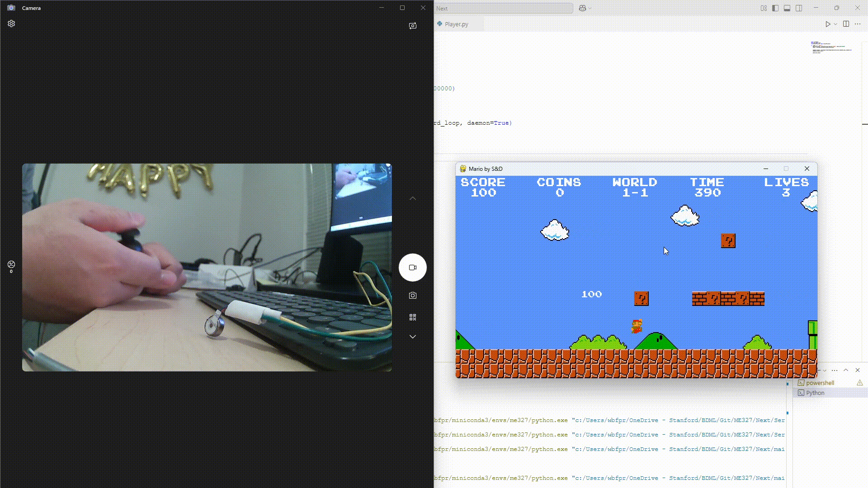Open the customize layout icon

pos(764,8)
